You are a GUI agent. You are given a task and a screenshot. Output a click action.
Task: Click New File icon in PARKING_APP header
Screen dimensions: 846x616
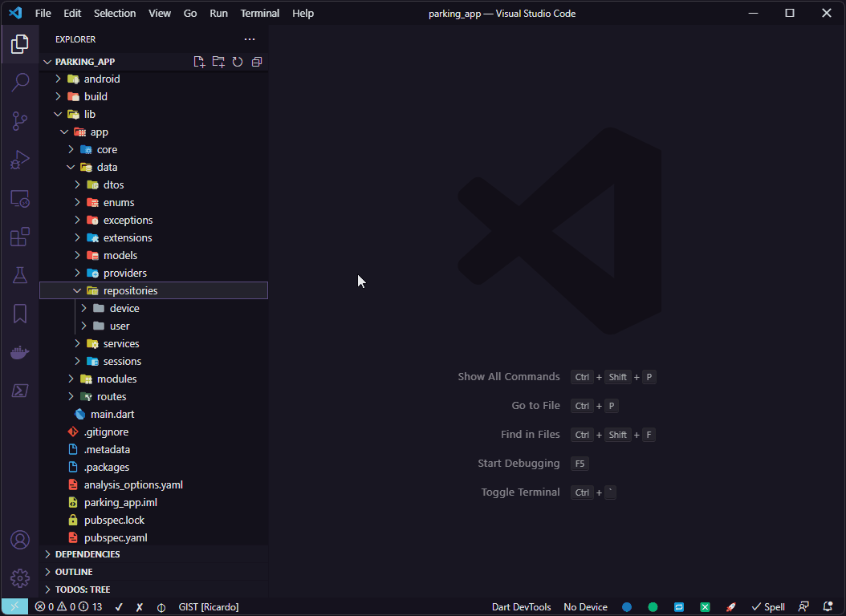(x=199, y=62)
